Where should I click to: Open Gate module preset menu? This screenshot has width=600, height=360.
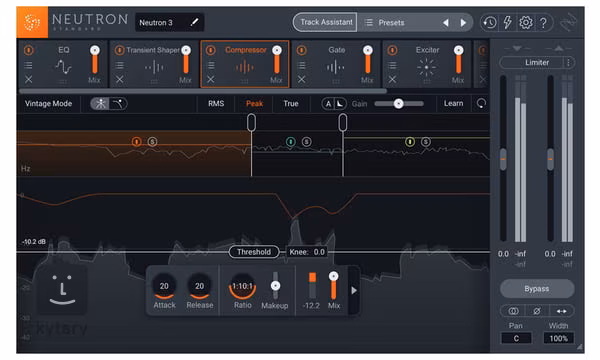tap(302, 65)
